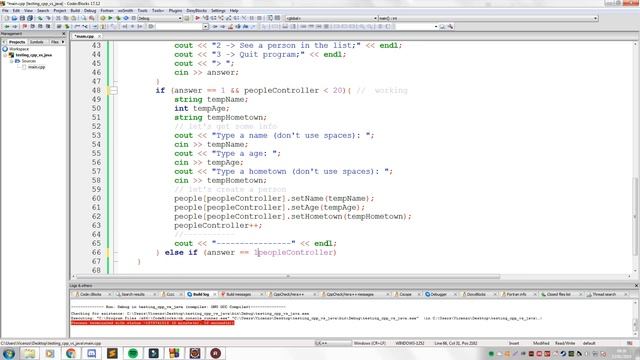Click the WINDOWS-1252 encoding status field
This screenshot has height=360, width=640.
tap(409, 343)
